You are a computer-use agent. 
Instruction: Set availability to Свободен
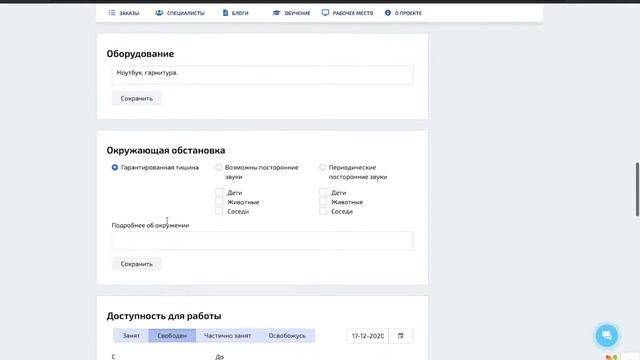coord(172,336)
